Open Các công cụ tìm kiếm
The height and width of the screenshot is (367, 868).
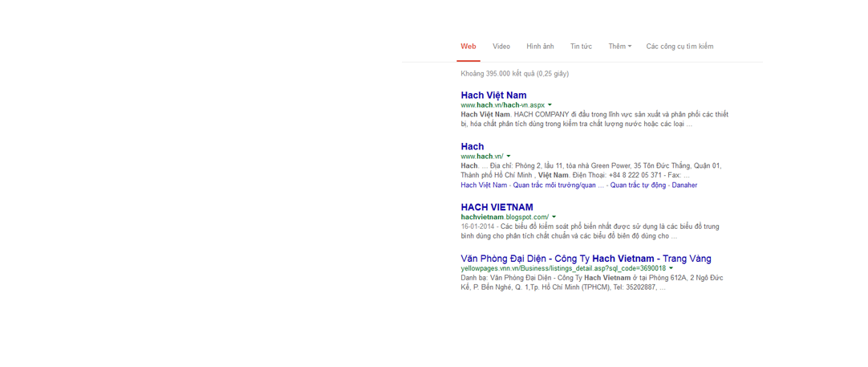(x=679, y=47)
